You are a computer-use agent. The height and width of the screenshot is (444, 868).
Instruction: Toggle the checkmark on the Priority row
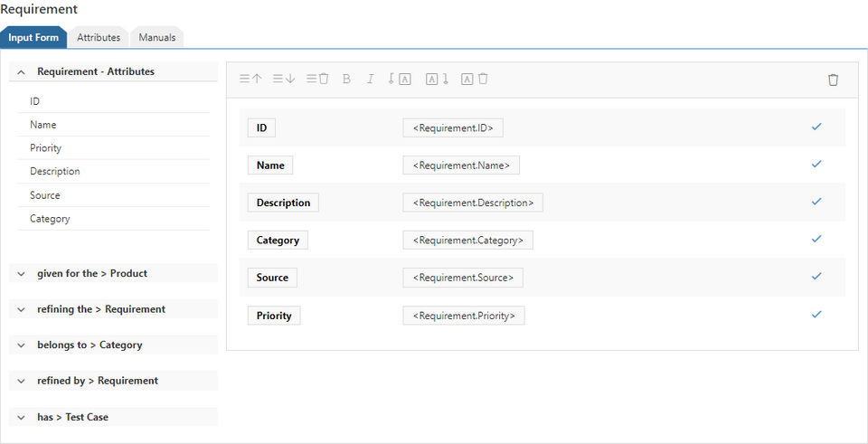(816, 315)
